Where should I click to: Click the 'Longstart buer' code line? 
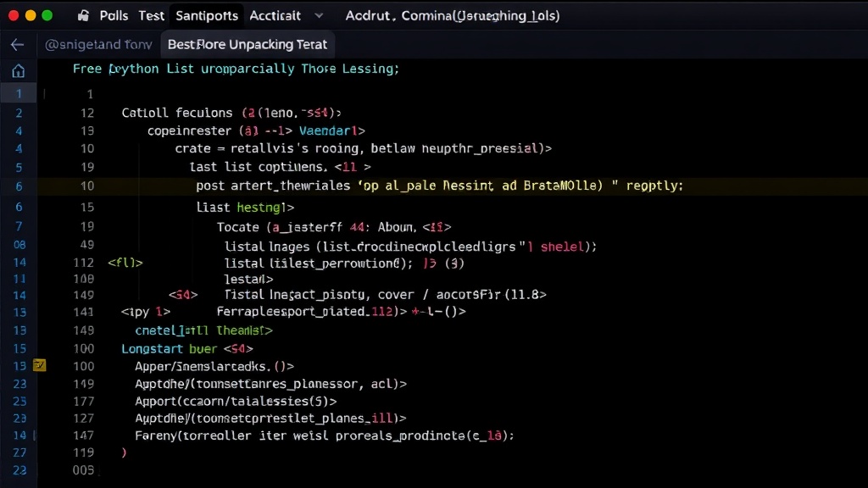pos(187,348)
